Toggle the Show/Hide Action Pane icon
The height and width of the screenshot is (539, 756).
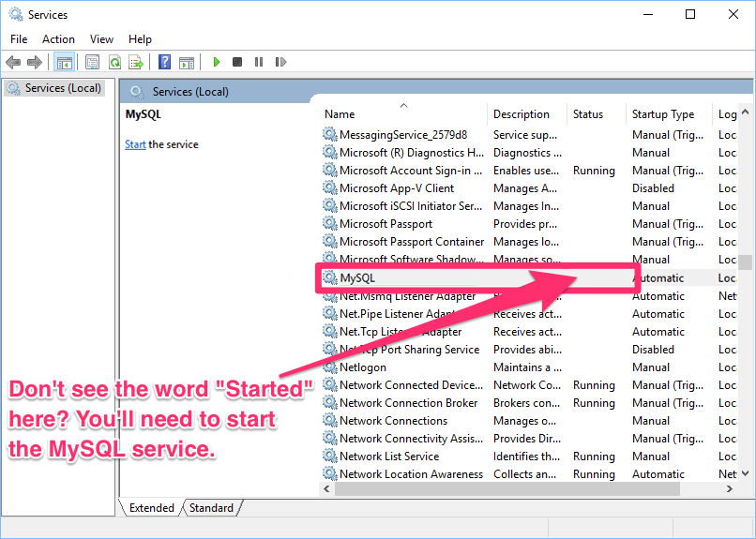[187, 63]
